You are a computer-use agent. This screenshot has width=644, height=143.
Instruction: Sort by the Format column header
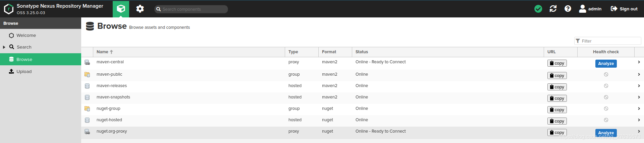335,52
